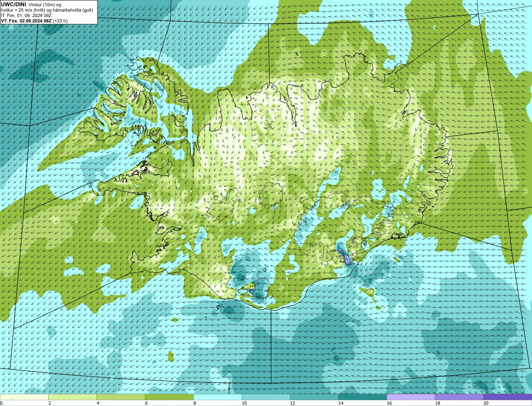This screenshot has width=532, height=406.
Task: Click the scale label '8'
Action: point(195,403)
